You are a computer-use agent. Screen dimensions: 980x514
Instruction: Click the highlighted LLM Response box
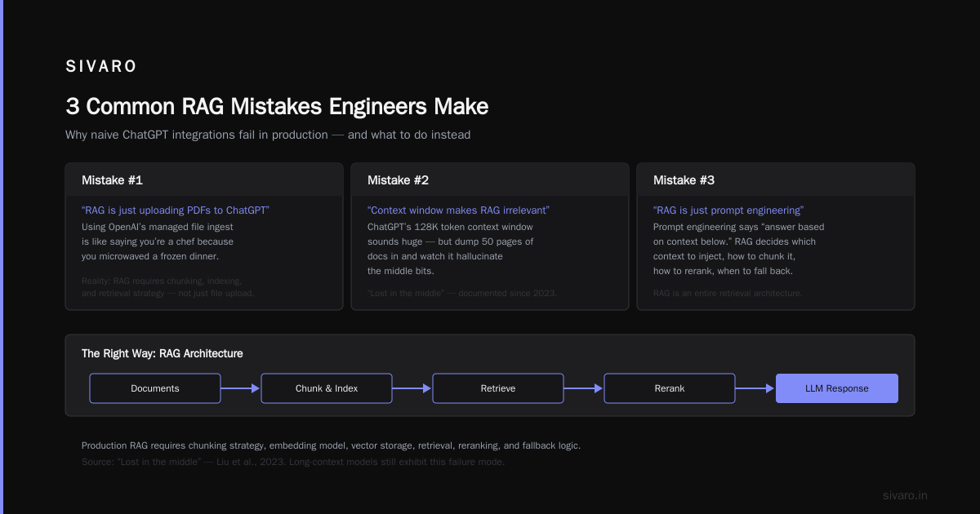(x=837, y=388)
